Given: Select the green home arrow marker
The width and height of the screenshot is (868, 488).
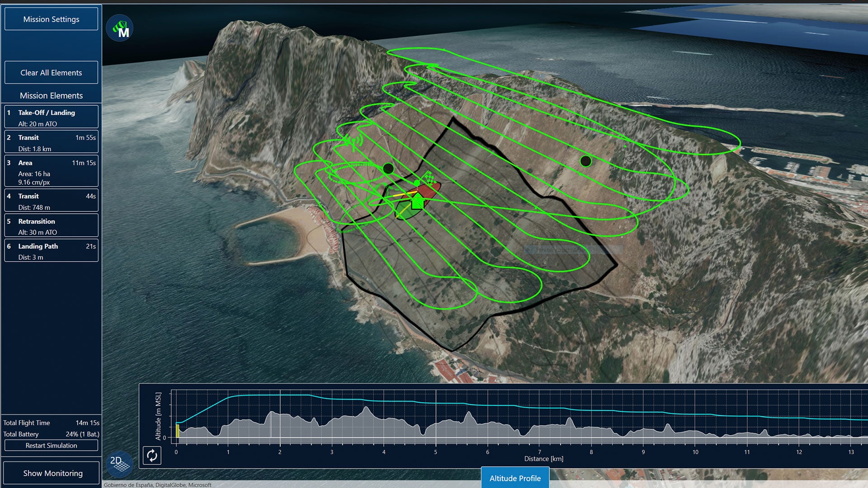Looking at the screenshot, I should pos(417,201).
